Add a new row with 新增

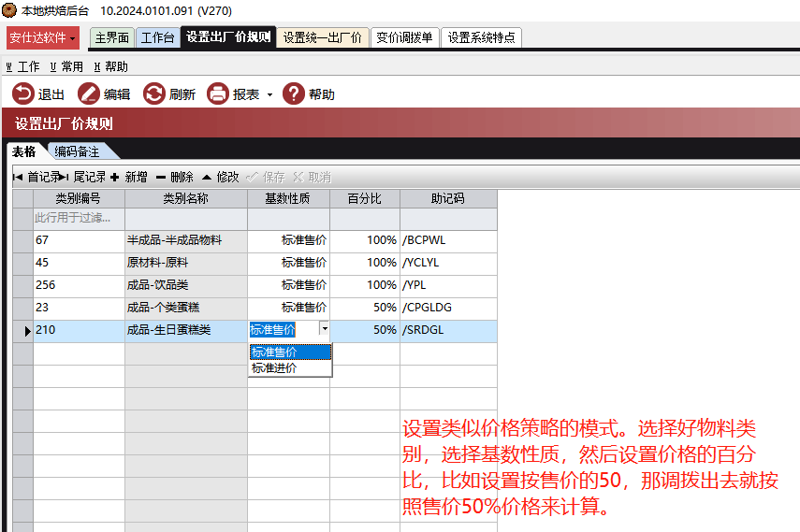click(129, 177)
